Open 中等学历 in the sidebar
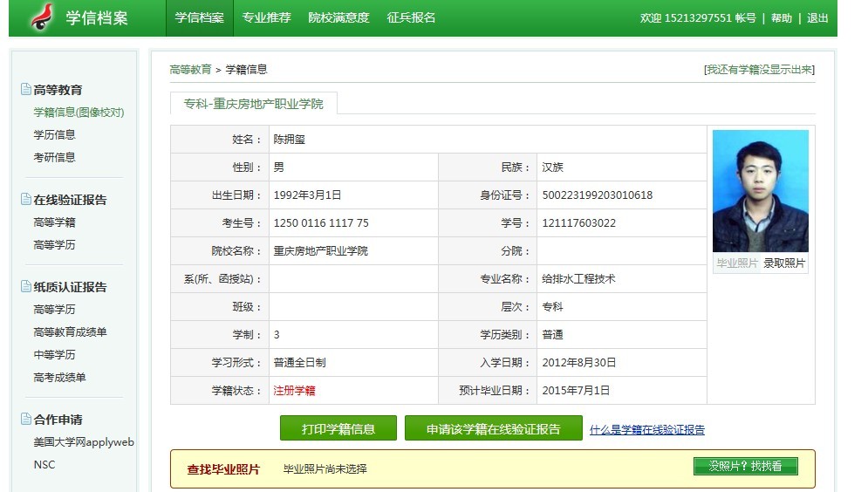 pos(54,355)
